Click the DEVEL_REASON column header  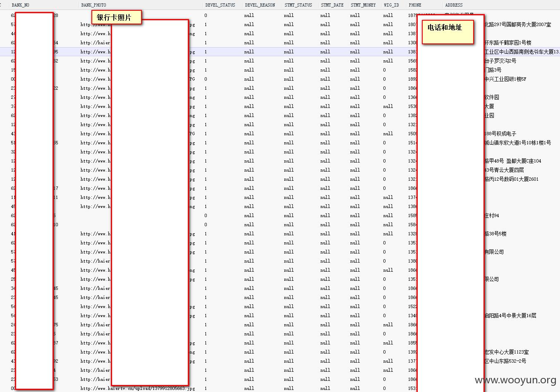point(260,5)
